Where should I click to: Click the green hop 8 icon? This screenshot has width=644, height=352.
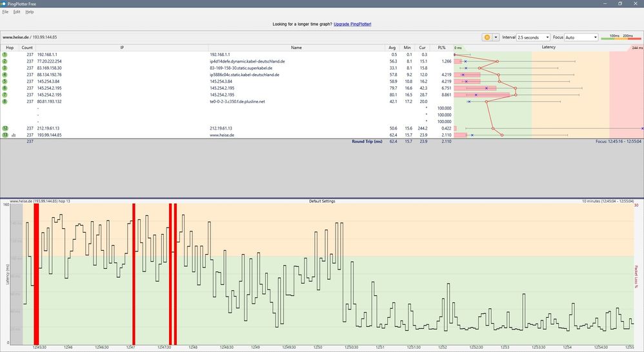point(5,101)
